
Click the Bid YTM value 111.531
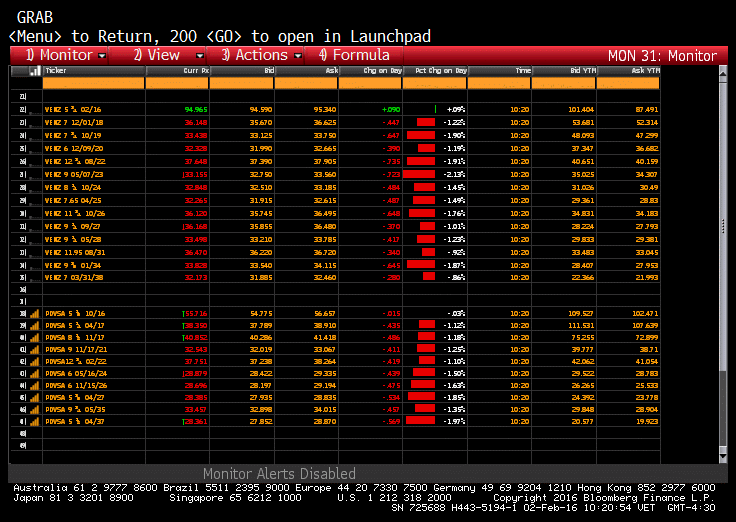tap(581, 325)
